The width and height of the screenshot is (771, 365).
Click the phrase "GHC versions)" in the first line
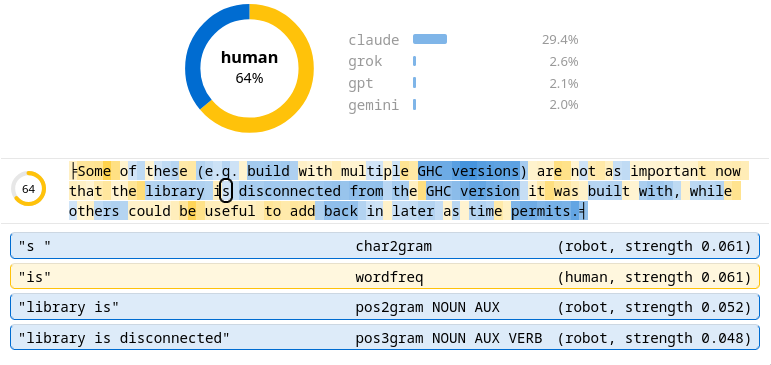(x=472, y=171)
